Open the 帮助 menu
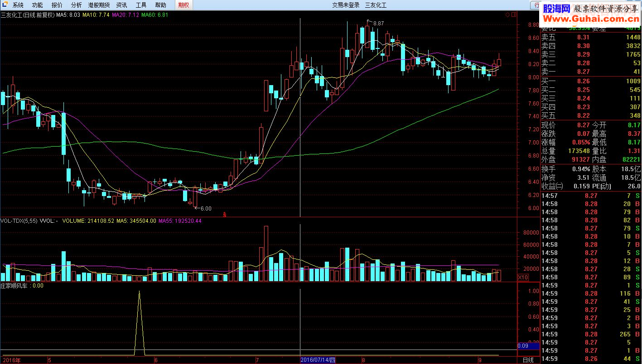 [160, 5]
